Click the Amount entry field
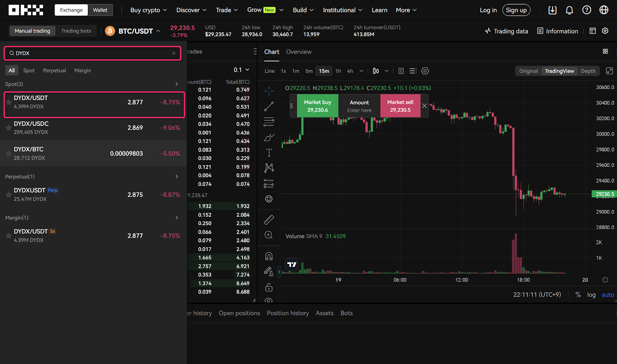 (359, 106)
